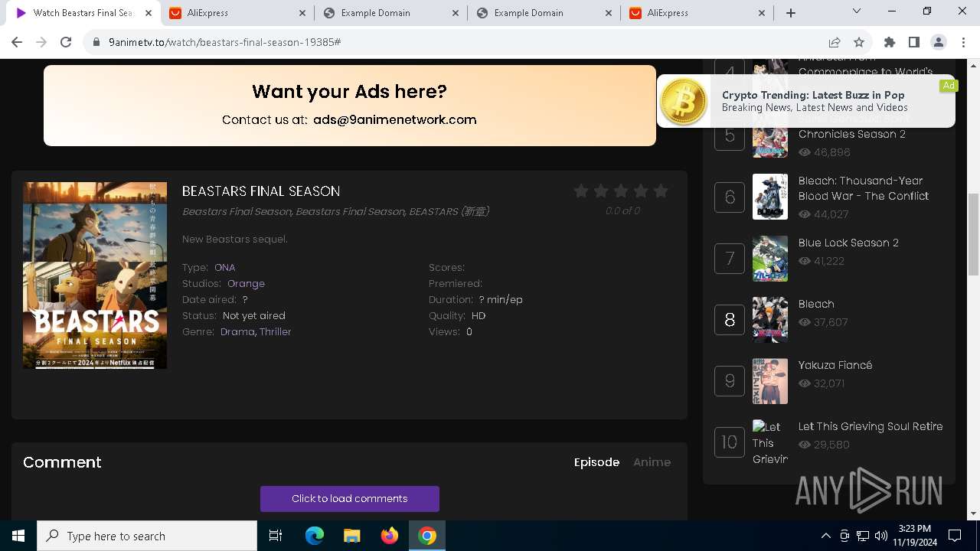Select the Watch Beastars Final Season tab
Viewport: 980px width, 551px height.
tap(83, 13)
